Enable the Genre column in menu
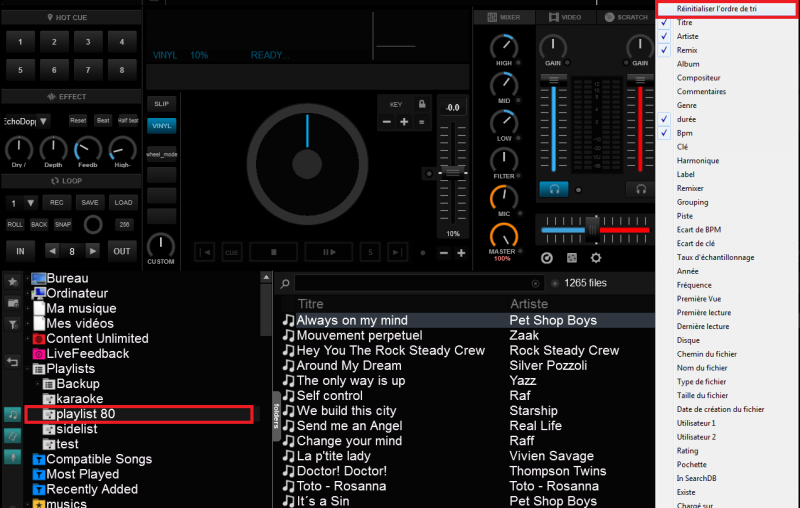800x508 pixels. (686, 105)
